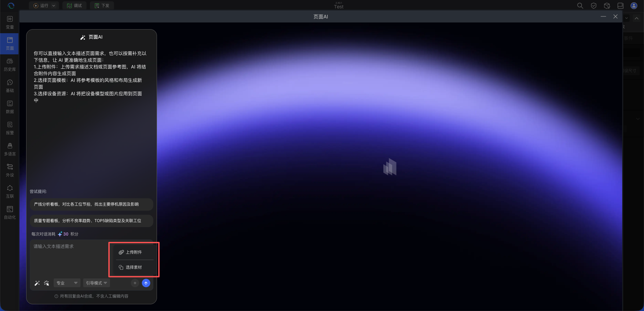Click the Test project title at top
Screen dimensions: 644x311
(339, 7)
